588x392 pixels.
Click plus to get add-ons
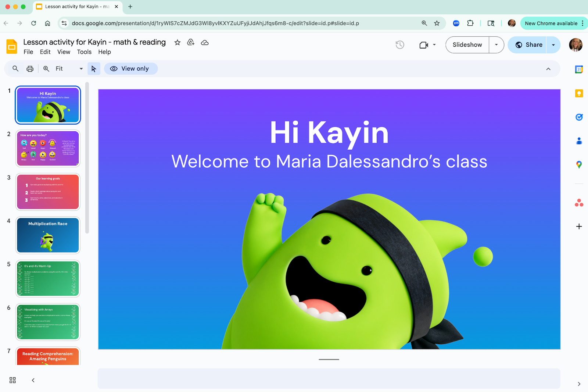point(579,227)
